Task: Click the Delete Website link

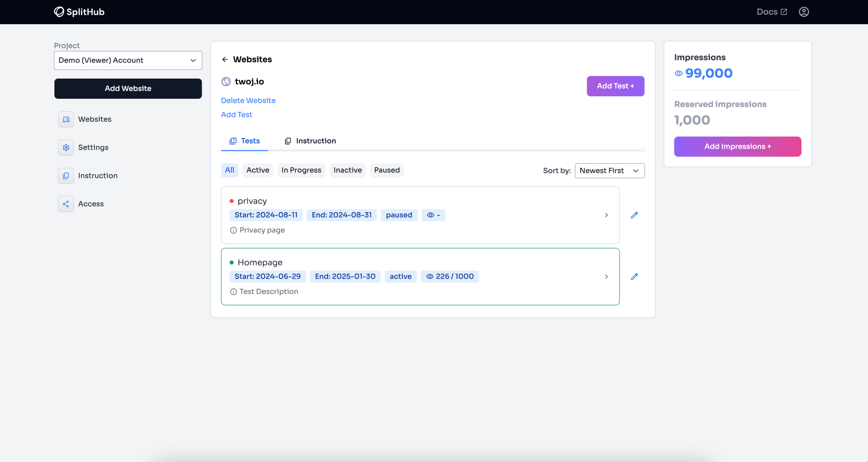Action: point(248,101)
